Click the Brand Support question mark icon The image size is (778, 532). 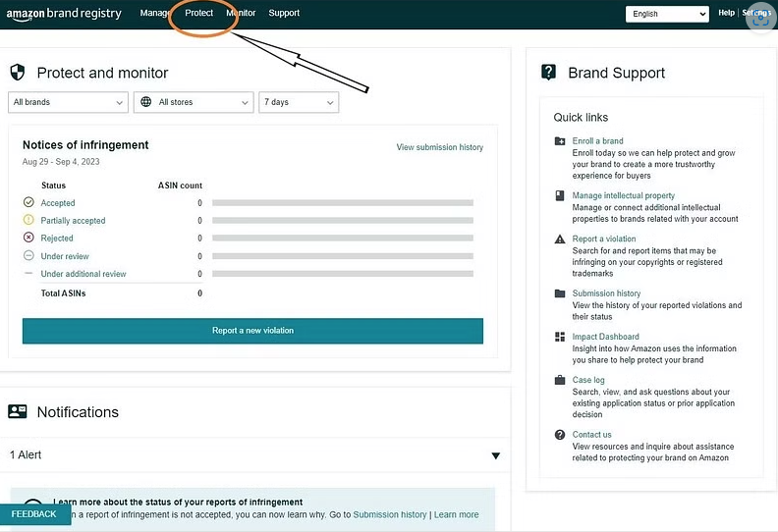pos(549,73)
